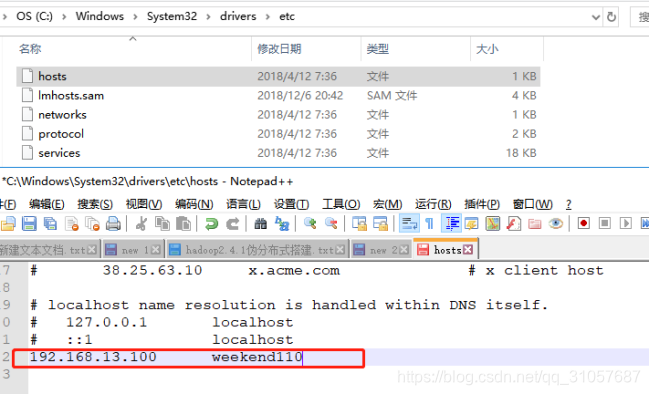Open Find with the binoculars icon
The image size is (650, 395).
pos(260,224)
